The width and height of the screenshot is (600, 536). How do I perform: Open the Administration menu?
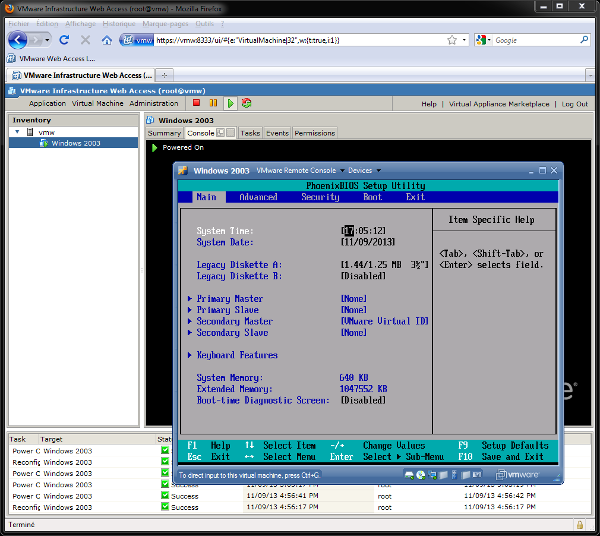click(154, 103)
